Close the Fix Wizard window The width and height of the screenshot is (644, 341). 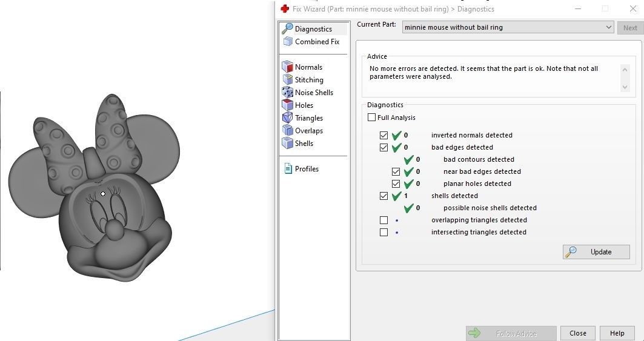coord(633,8)
